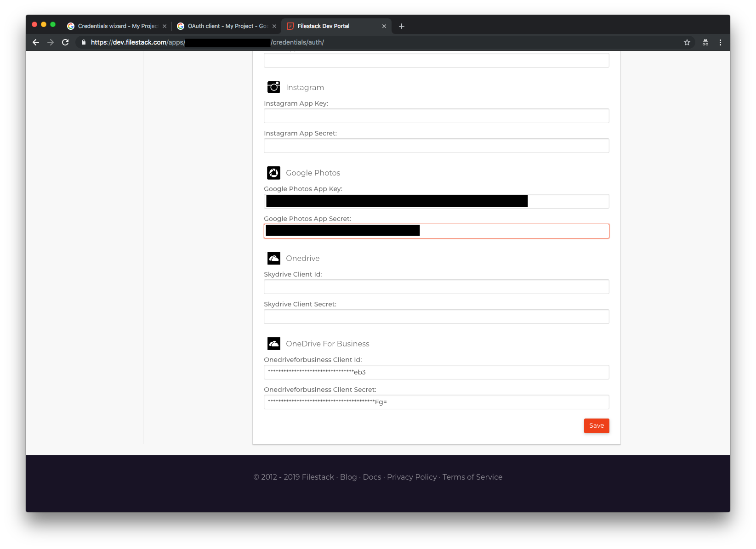
Task: Close the Credentials wizard tab
Action: (165, 26)
